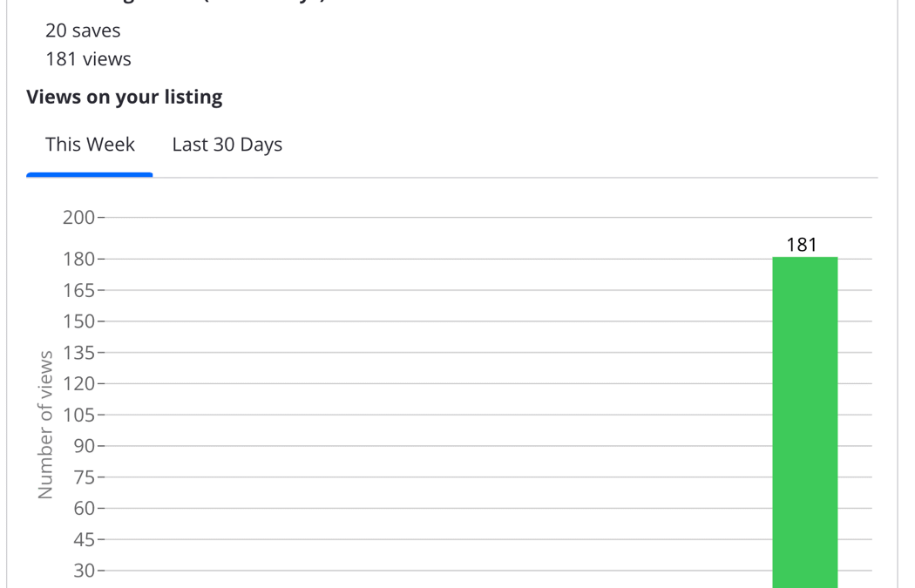915x588 pixels.
Task: Click the green 181 views bar
Action: [804, 422]
